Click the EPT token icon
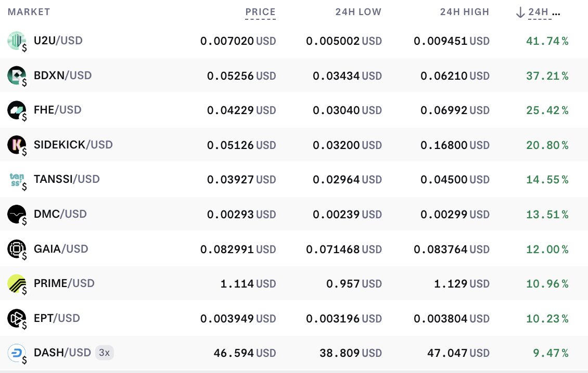 click(x=15, y=318)
